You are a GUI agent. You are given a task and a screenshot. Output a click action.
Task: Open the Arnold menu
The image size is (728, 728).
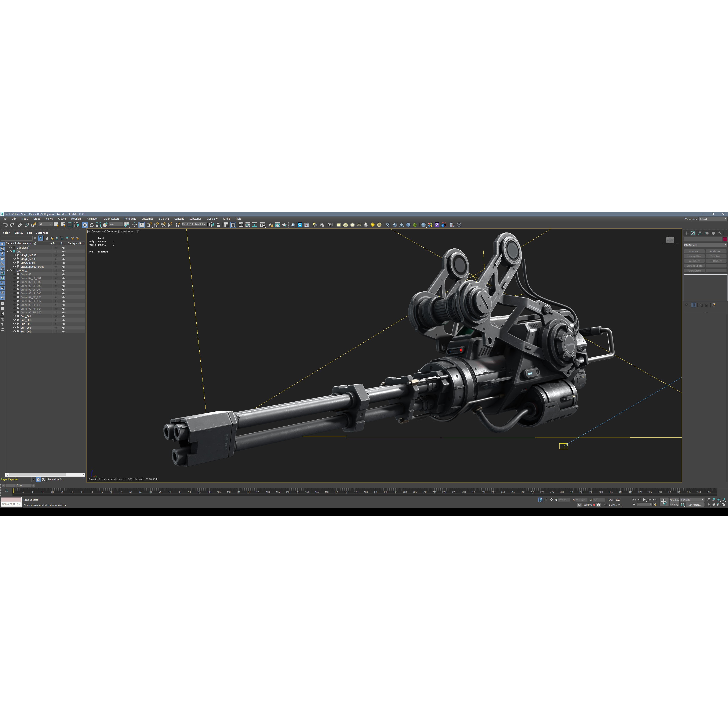click(x=226, y=219)
